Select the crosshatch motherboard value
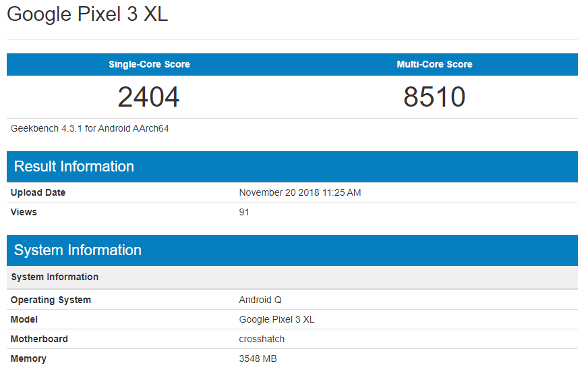The image size is (588, 380). tap(262, 339)
